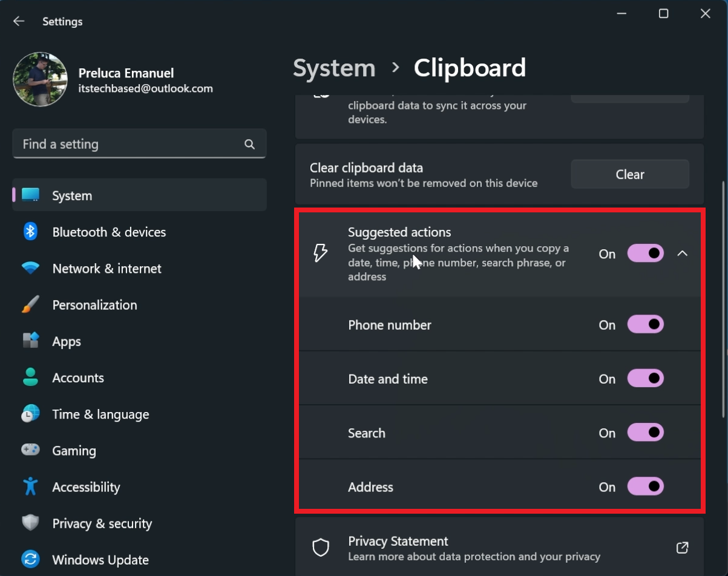Image resolution: width=728 pixels, height=576 pixels.
Task: Select System in the sidebar
Action: pos(71,195)
